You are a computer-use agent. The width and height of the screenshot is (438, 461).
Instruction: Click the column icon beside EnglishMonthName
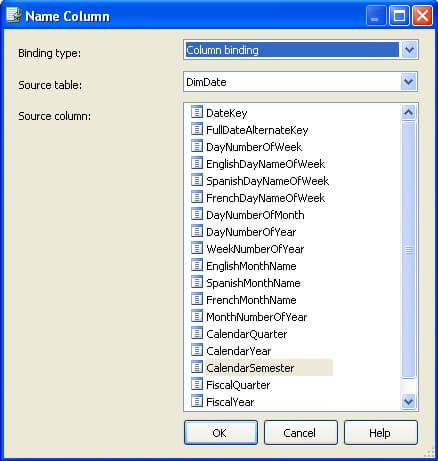197,265
